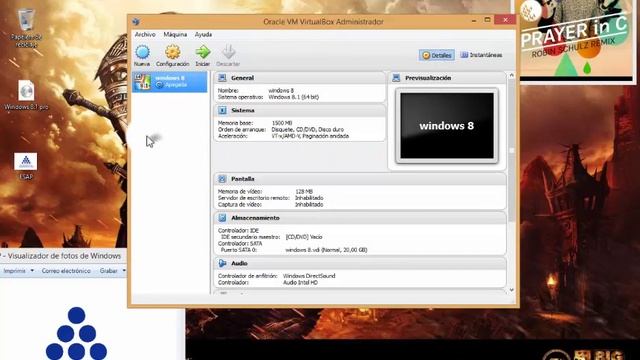This screenshot has height=360, width=640.
Task: Start the VM with Iniciar arrow
Action: point(202,52)
